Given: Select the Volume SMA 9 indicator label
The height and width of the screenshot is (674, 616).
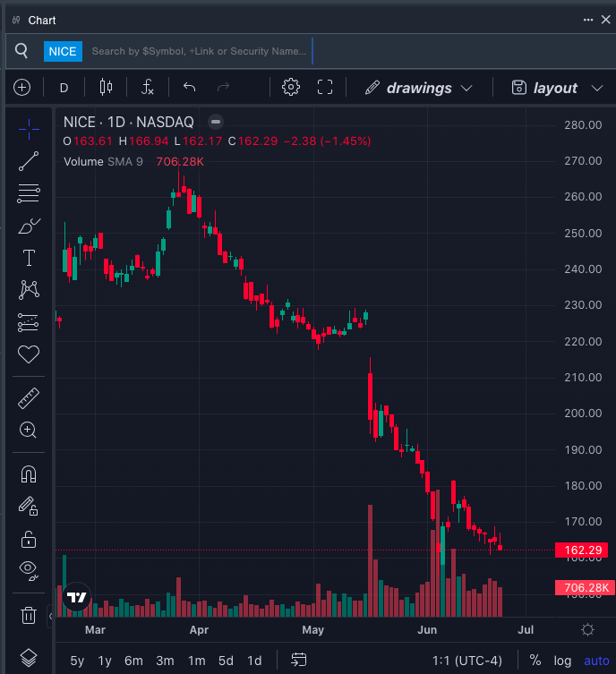Looking at the screenshot, I should tap(103, 162).
